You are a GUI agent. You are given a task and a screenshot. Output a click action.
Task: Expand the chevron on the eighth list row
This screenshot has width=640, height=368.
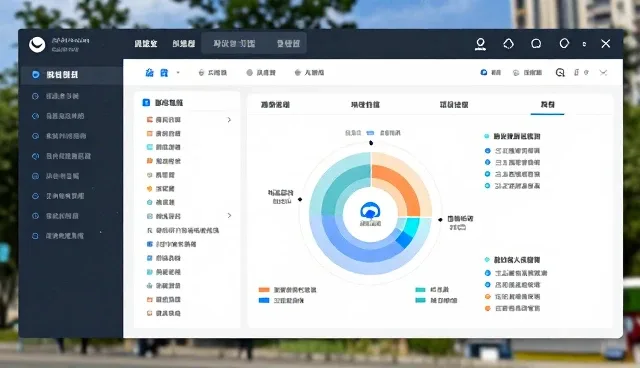pos(229,216)
